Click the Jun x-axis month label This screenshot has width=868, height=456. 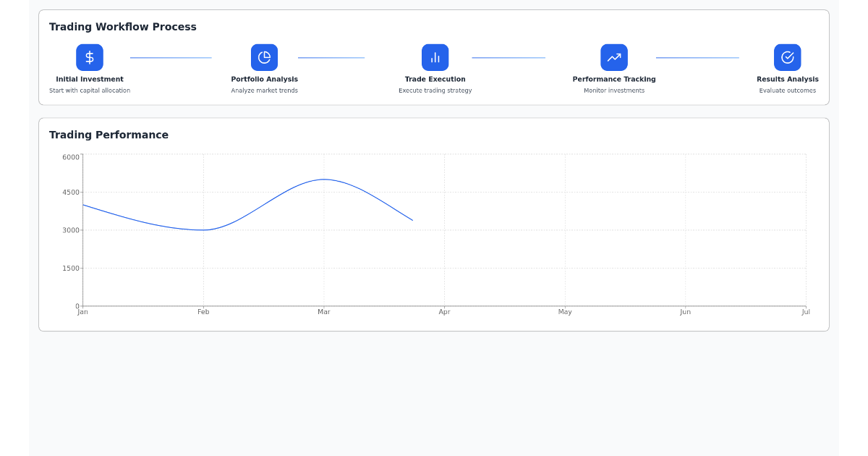pyautogui.click(x=685, y=312)
